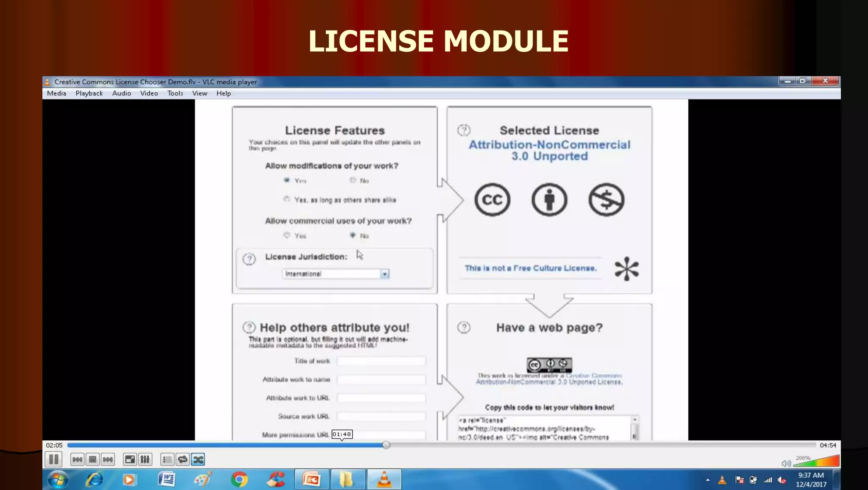Image resolution: width=868 pixels, height=490 pixels.
Task: Open the License Jurisdiction dropdown arrow
Action: pyautogui.click(x=384, y=274)
